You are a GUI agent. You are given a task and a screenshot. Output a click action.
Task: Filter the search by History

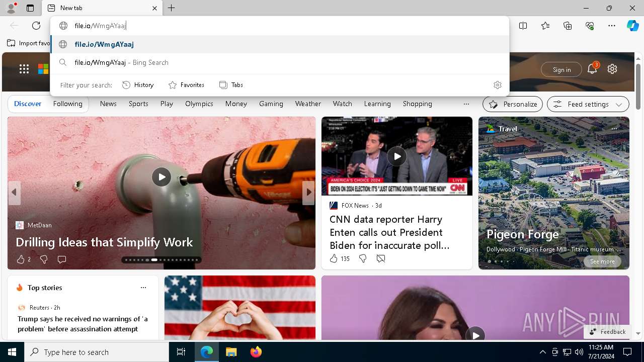[x=138, y=85]
